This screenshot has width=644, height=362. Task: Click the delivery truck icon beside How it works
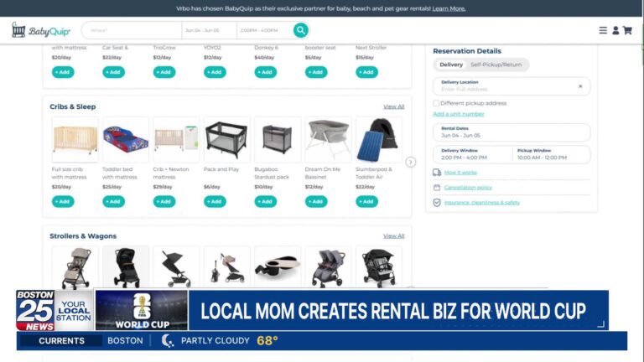(437, 173)
